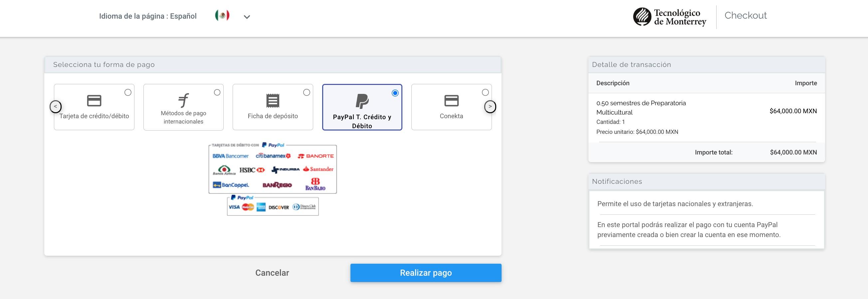
Task: Click the American Express logo
Action: 261,207
